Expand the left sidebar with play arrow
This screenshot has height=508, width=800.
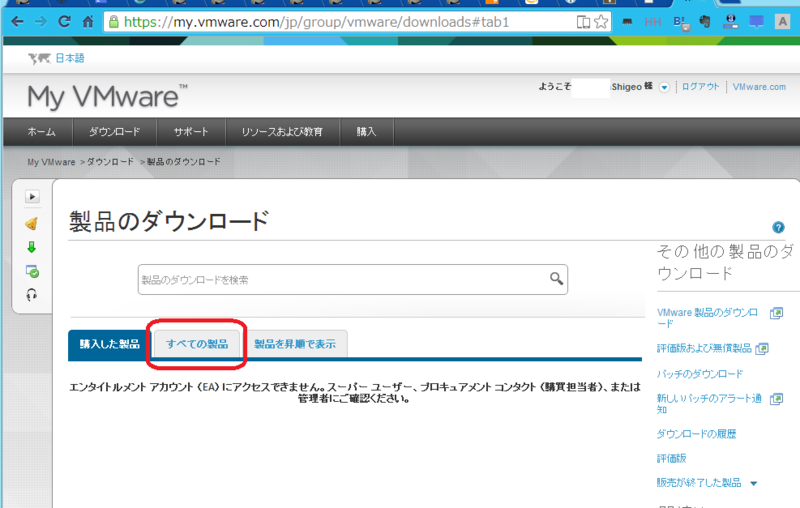(32, 196)
